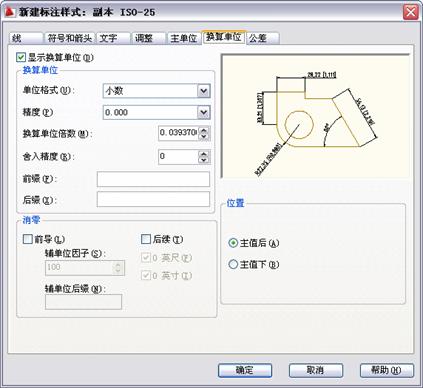Toggle the 0 英尺 checkbox

tap(146, 258)
